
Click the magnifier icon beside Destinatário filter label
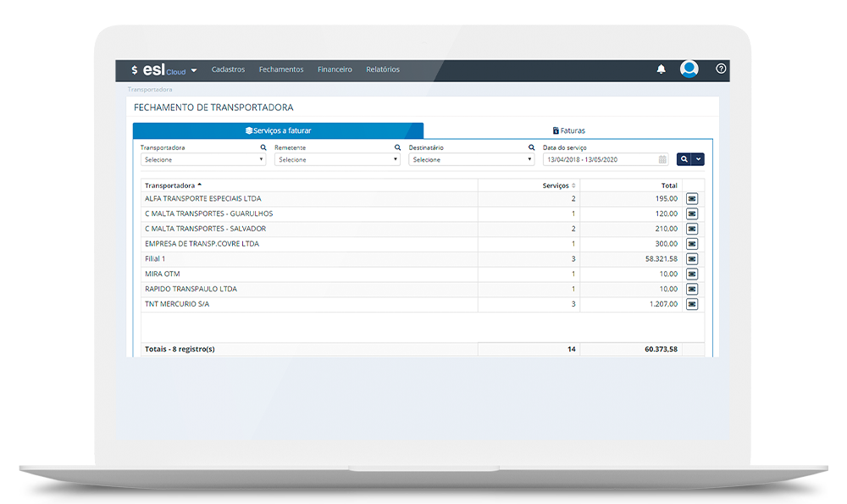531,147
